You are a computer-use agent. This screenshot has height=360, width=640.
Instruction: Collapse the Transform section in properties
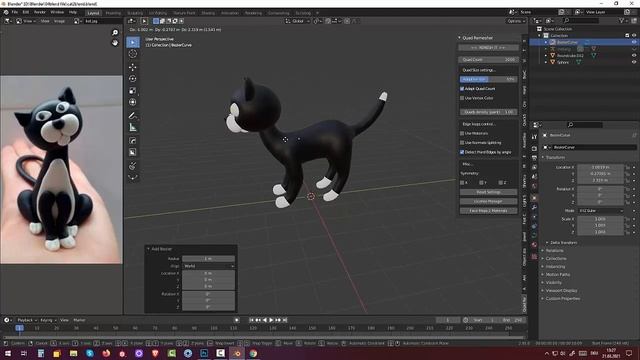(x=543, y=158)
